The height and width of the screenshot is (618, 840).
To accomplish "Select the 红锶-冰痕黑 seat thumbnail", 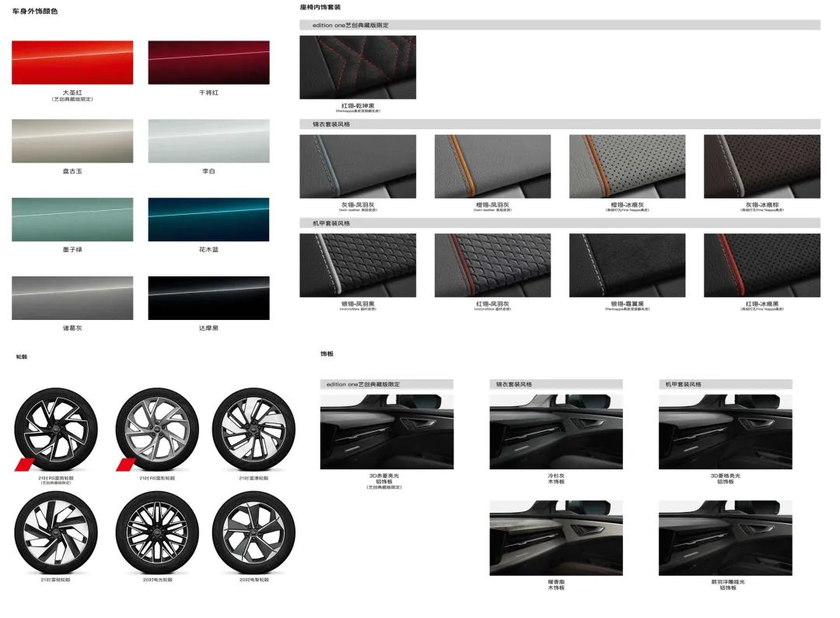I will click(761, 265).
